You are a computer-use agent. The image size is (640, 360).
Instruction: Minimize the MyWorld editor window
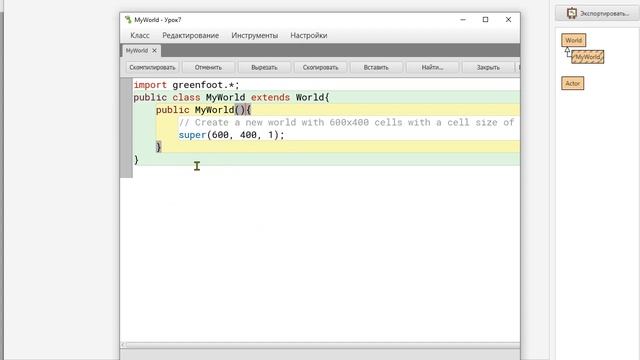(x=463, y=20)
